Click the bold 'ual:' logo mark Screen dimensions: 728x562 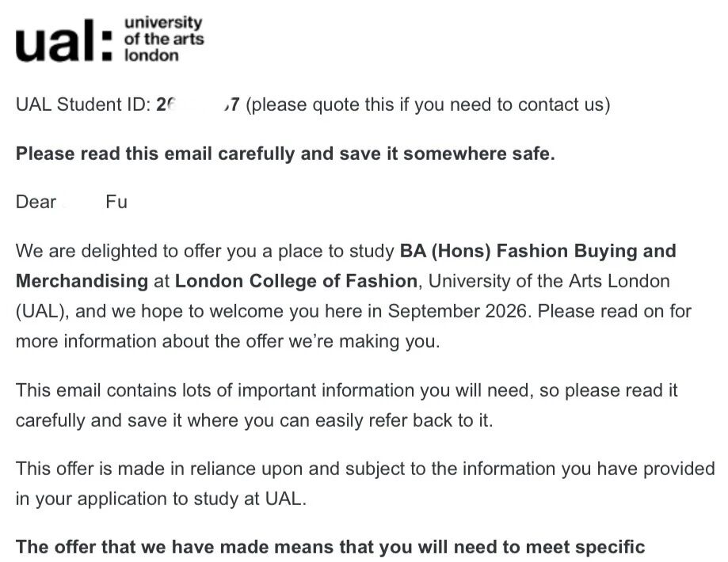[x=63, y=42]
